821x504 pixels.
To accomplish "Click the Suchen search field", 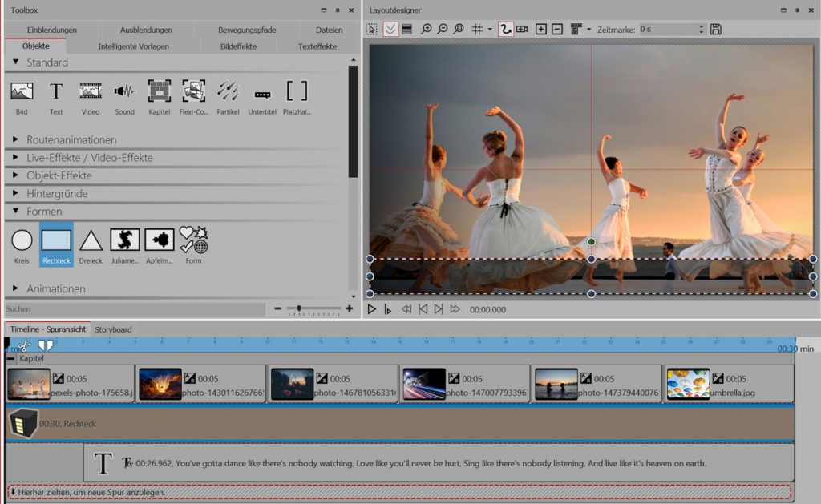I will tap(135, 308).
